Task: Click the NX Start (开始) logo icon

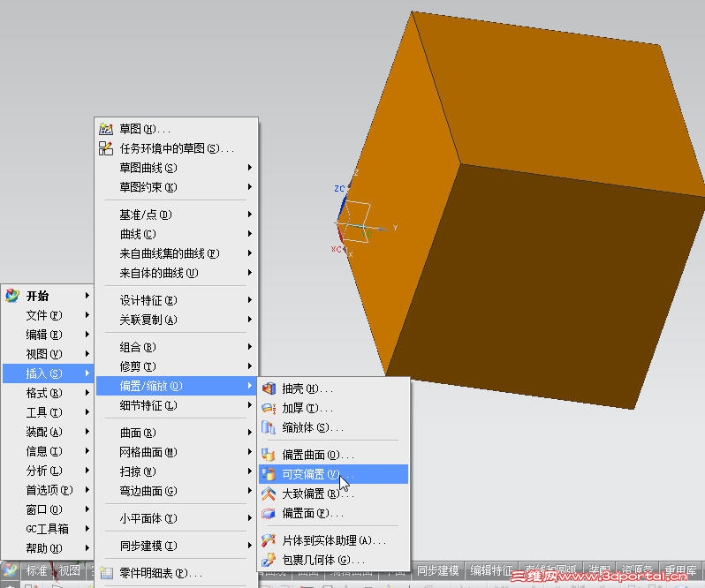Action: [x=12, y=296]
